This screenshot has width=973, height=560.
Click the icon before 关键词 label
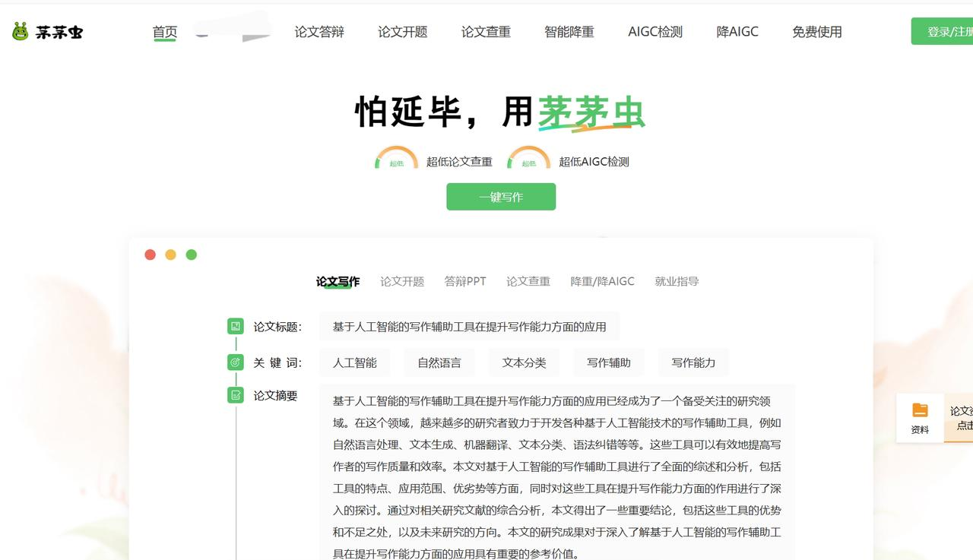click(x=236, y=362)
